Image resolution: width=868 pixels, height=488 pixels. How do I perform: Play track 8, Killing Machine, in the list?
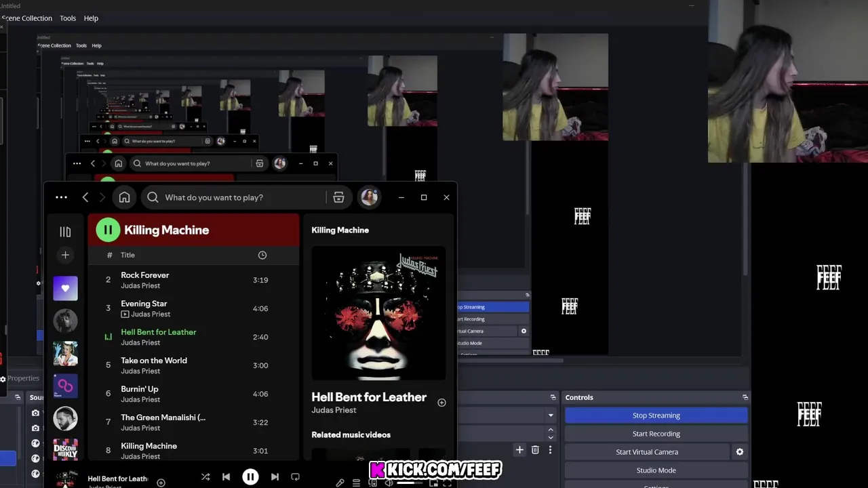click(x=193, y=450)
